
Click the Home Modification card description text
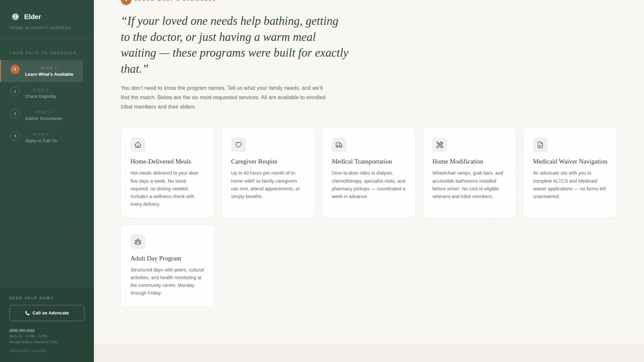pyautogui.click(x=468, y=185)
